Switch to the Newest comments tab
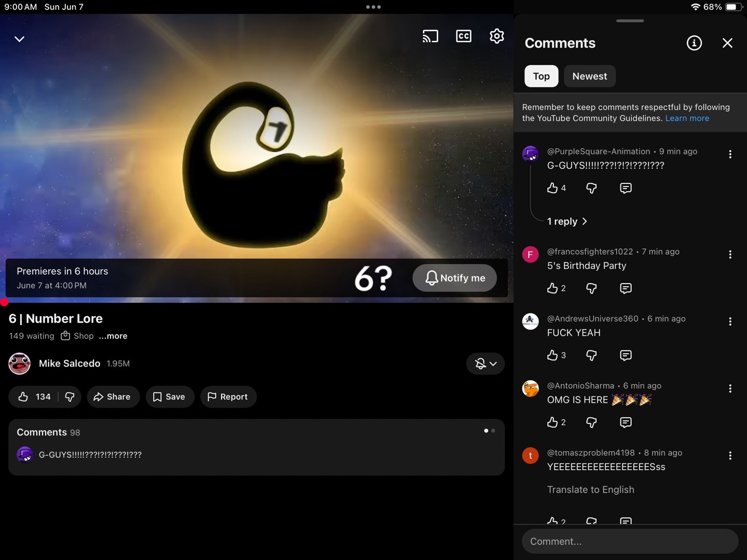 (590, 76)
